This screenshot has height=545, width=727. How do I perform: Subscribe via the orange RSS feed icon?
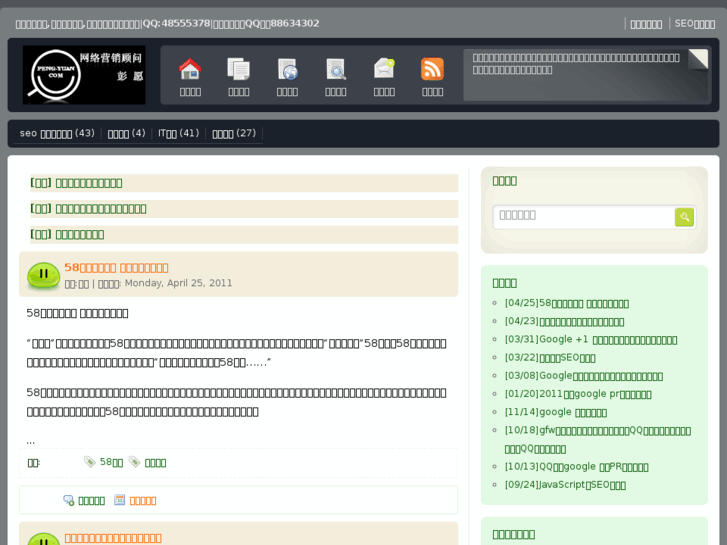432,69
